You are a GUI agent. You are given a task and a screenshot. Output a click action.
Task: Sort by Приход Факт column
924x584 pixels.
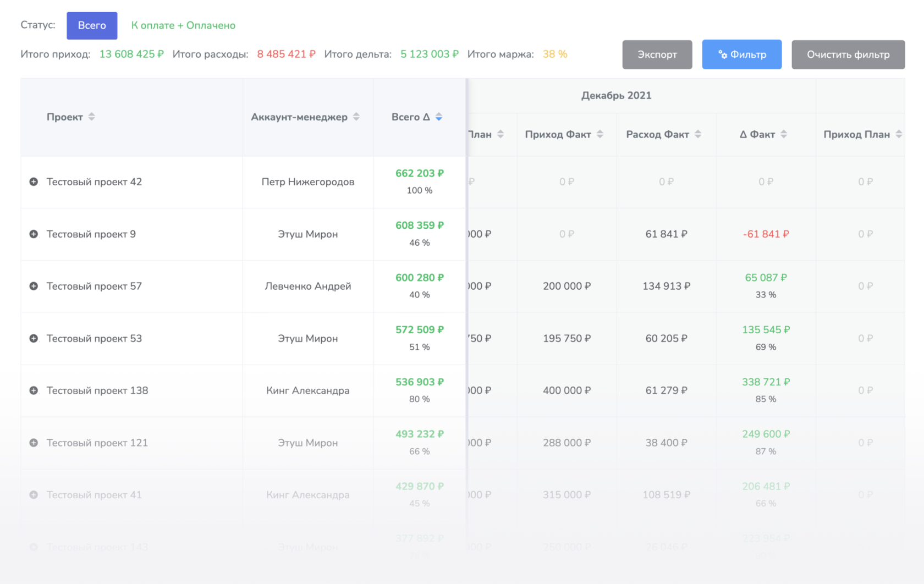click(x=599, y=134)
